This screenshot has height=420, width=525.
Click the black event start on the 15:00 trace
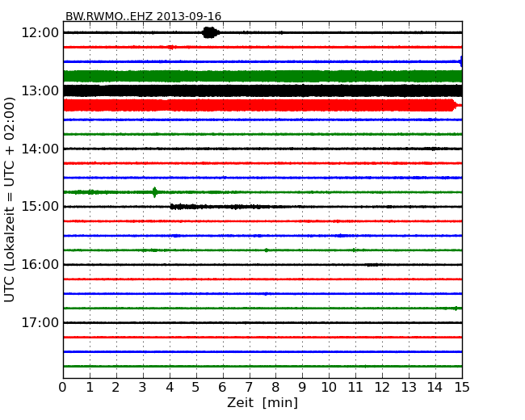pyautogui.click(x=173, y=207)
